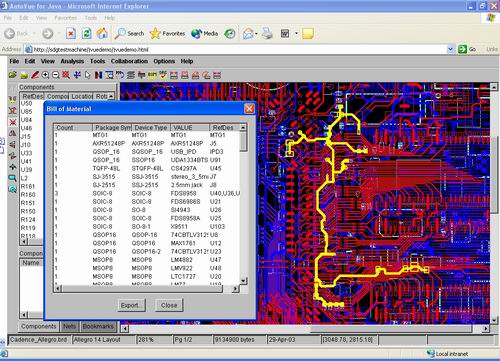The height and width of the screenshot is (361, 500).
Task: Click the Favorites star button in browser toolbar
Action: coord(167,33)
